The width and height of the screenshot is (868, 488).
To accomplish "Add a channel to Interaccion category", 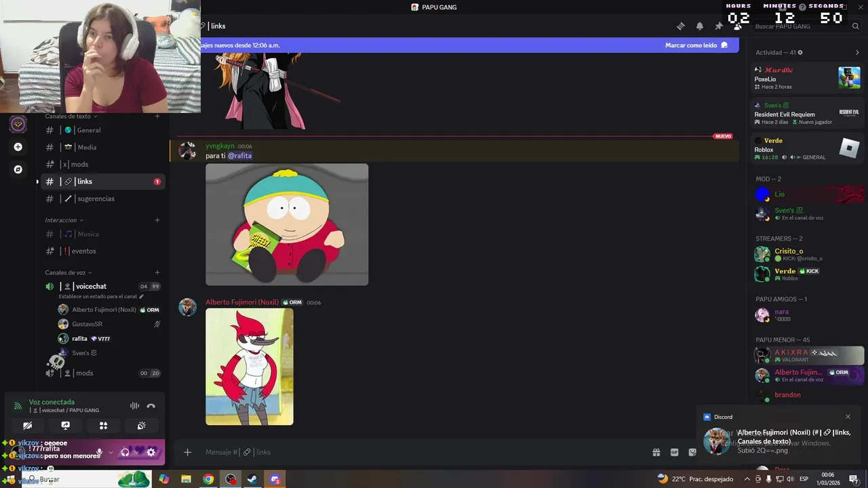I will coord(157,220).
